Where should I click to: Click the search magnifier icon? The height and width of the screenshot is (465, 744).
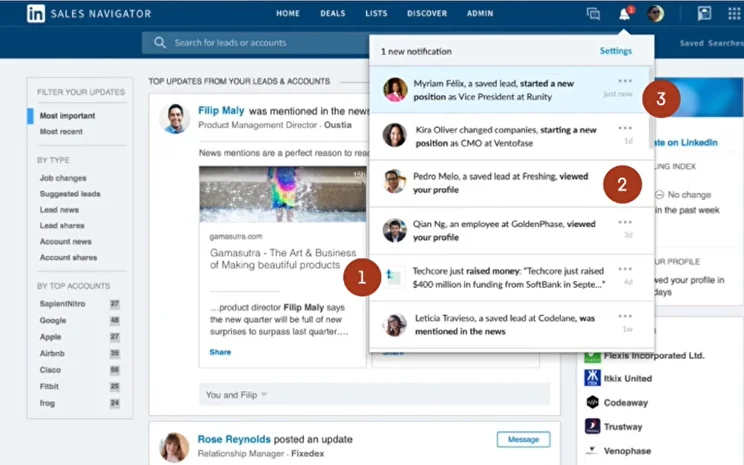click(160, 43)
